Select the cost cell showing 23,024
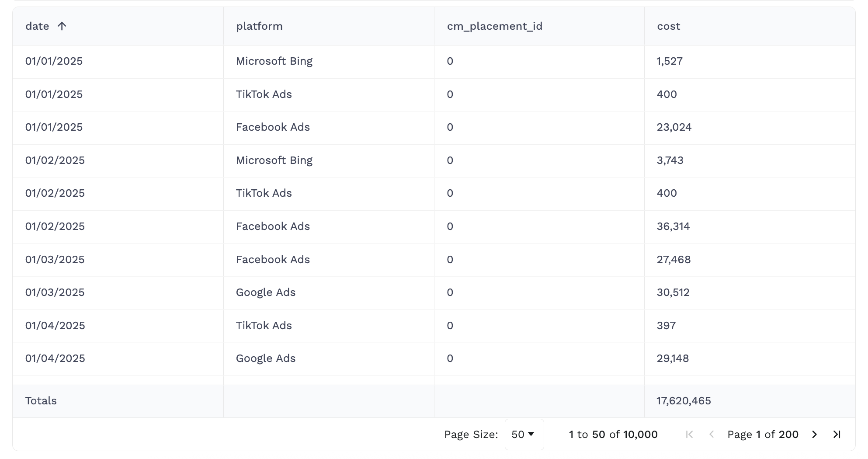Image resolution: width=868 pixels, height=459 pixels. pyautogui.click(x=674, y=127)
